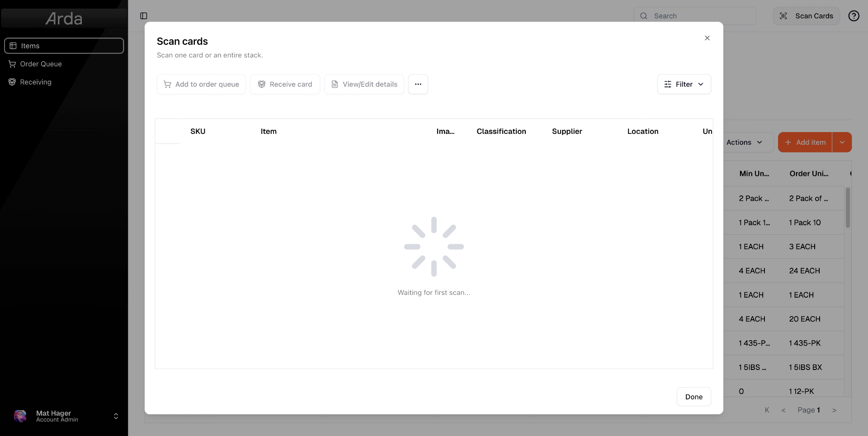868x436 pixels.
Task: Sort by the SKU column header
Action: pos(198,131)
